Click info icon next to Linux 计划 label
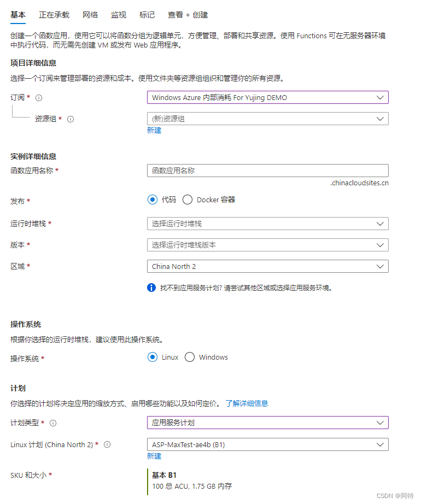Screen dimensions: 422x504 click(107, 444)
